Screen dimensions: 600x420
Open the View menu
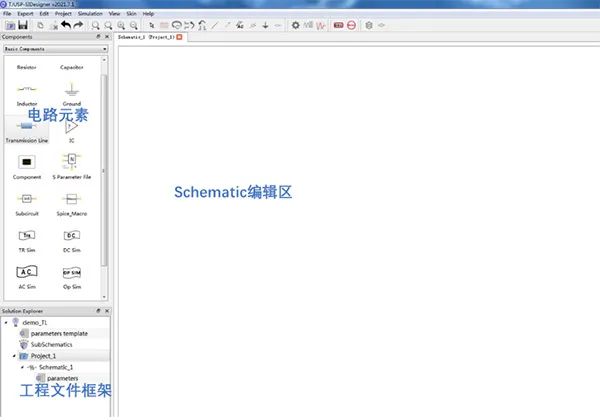click(114, 13)
